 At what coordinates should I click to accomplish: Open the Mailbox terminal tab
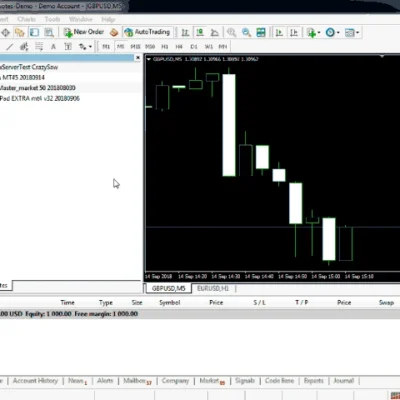(x=137, y=381)
